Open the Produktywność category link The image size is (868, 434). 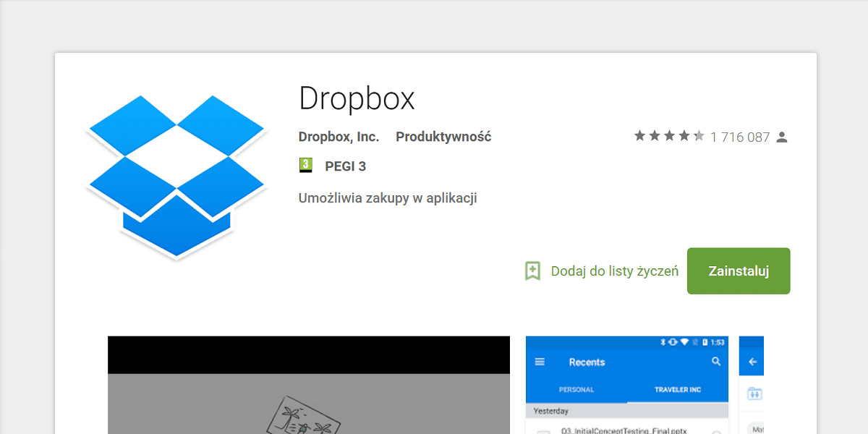(x=443, y=137)
